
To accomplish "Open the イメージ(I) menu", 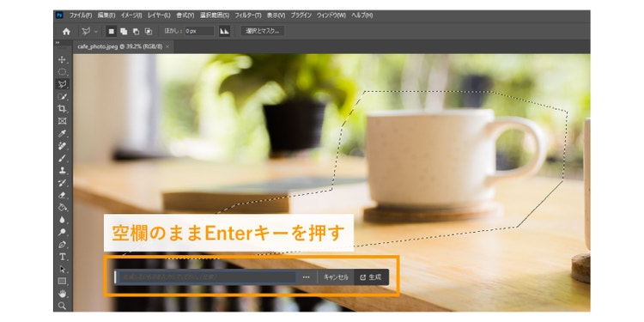I will [x=131, y=15].
